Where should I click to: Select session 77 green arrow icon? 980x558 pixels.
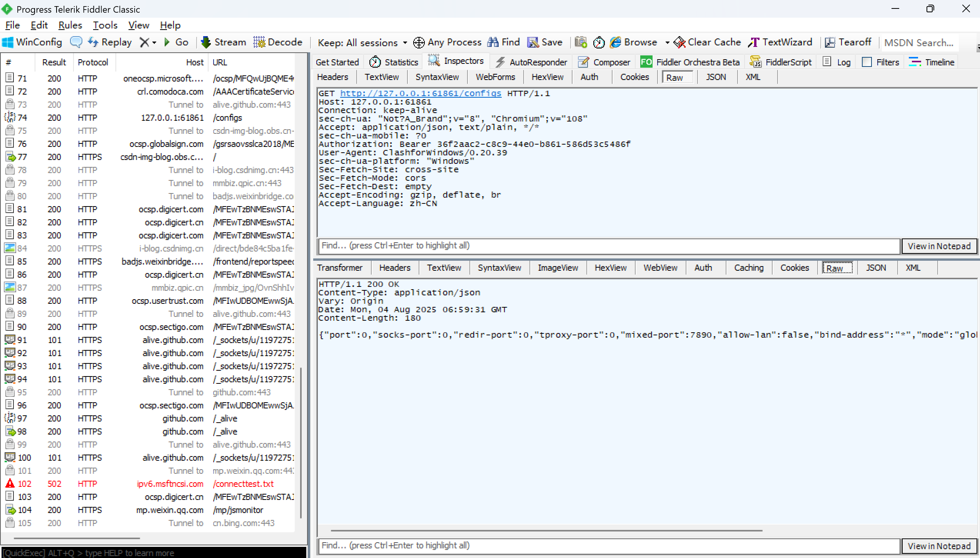pyautogui.click(x=10, y=157)
